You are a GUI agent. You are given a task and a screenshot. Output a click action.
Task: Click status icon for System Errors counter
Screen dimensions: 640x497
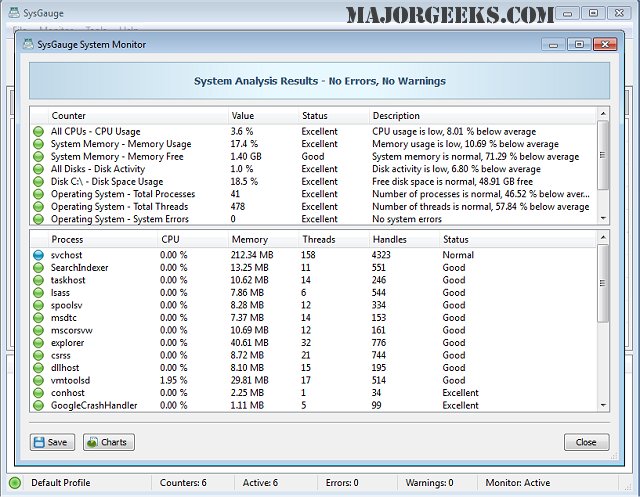pyautogui.click(x=38, y=219)
